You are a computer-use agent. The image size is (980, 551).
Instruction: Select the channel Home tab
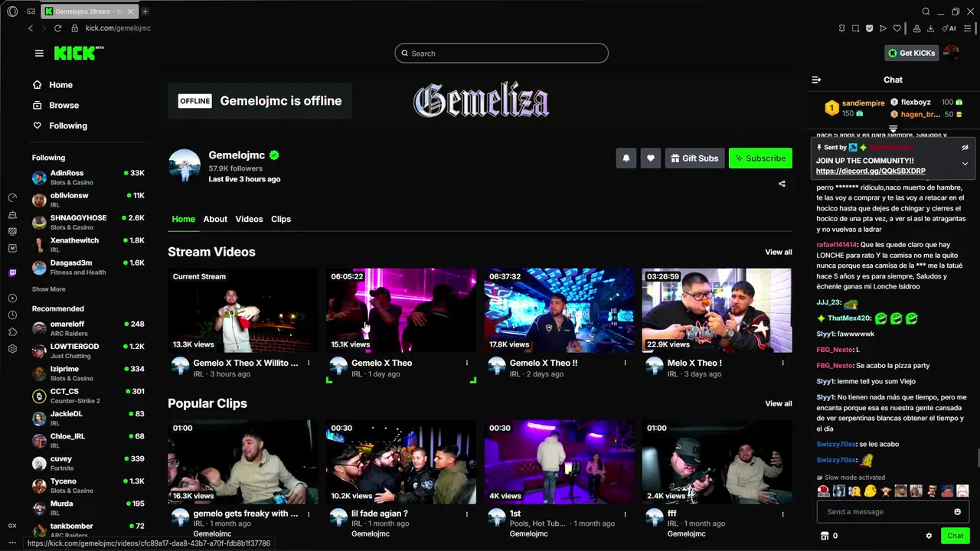(184, 219)
